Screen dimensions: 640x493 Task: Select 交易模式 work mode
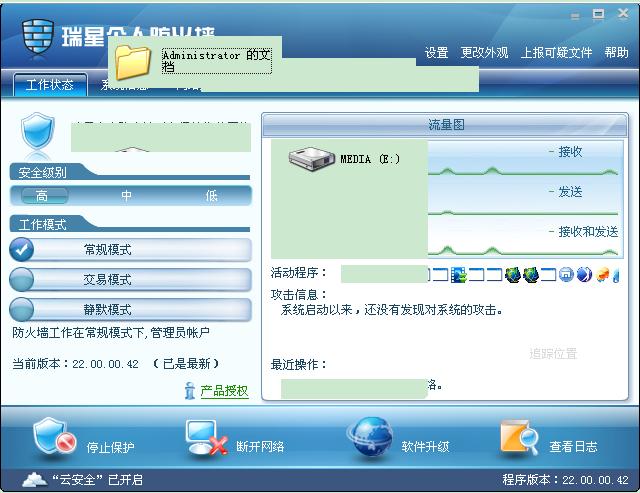130,280
